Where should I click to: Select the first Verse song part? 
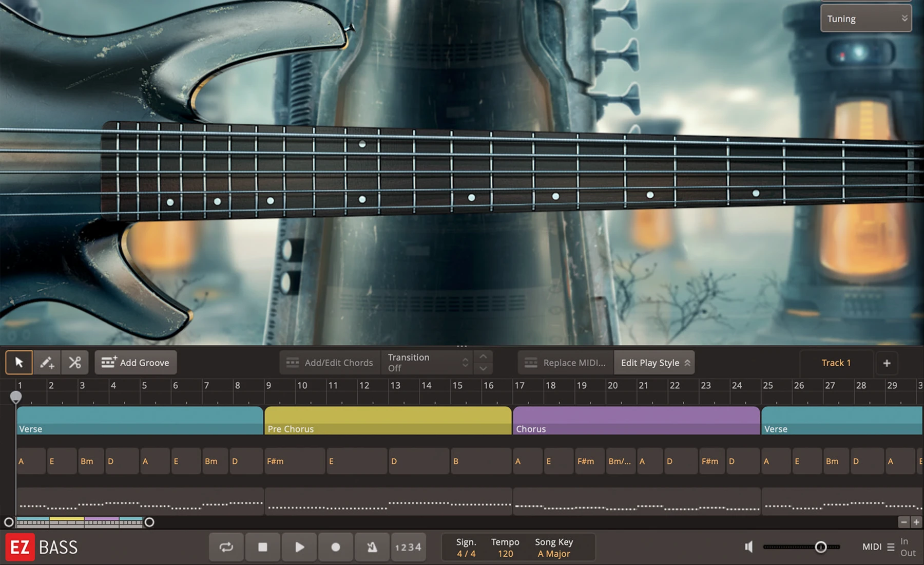coord(140,421)
